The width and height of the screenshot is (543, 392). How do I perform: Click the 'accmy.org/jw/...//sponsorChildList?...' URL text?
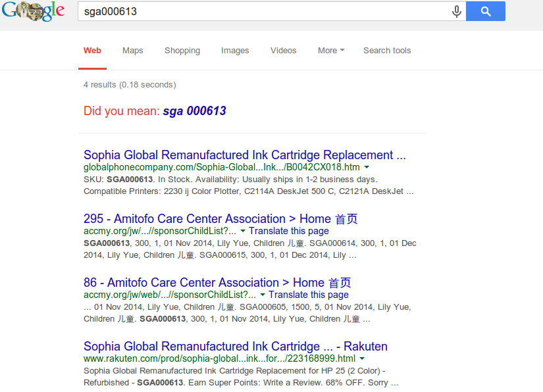[160, 231]
